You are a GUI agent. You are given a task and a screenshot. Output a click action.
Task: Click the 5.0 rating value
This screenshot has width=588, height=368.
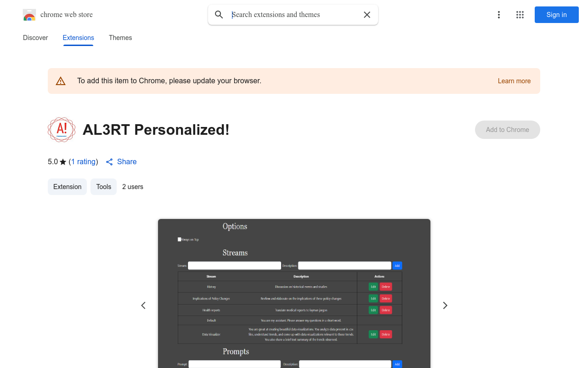coord(53,162)
